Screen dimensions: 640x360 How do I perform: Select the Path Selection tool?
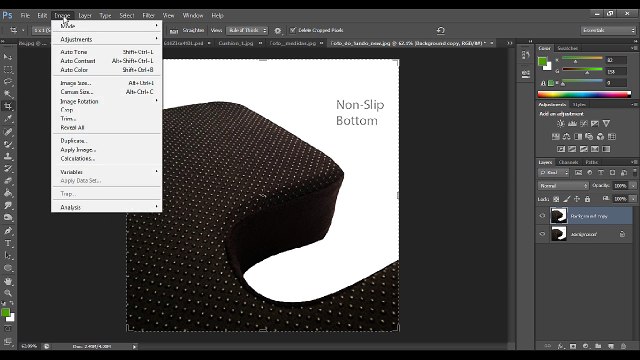pos(8,256)
